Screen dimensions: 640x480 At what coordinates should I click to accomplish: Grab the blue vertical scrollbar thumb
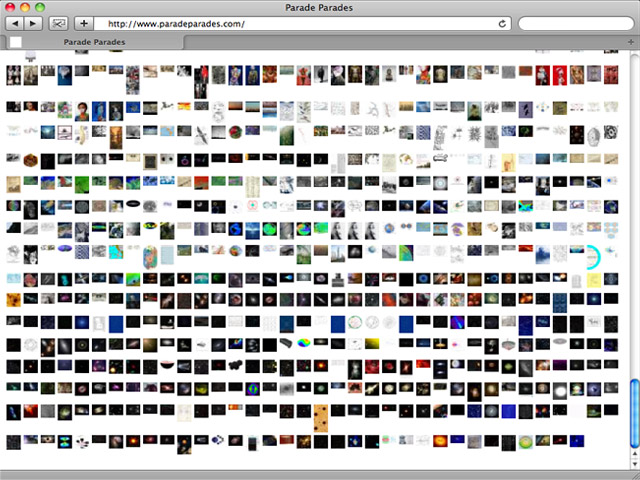point(634,413)
